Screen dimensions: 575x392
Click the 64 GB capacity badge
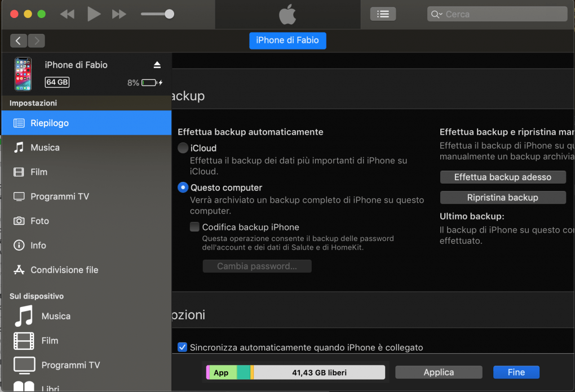[x=57, y=82]
